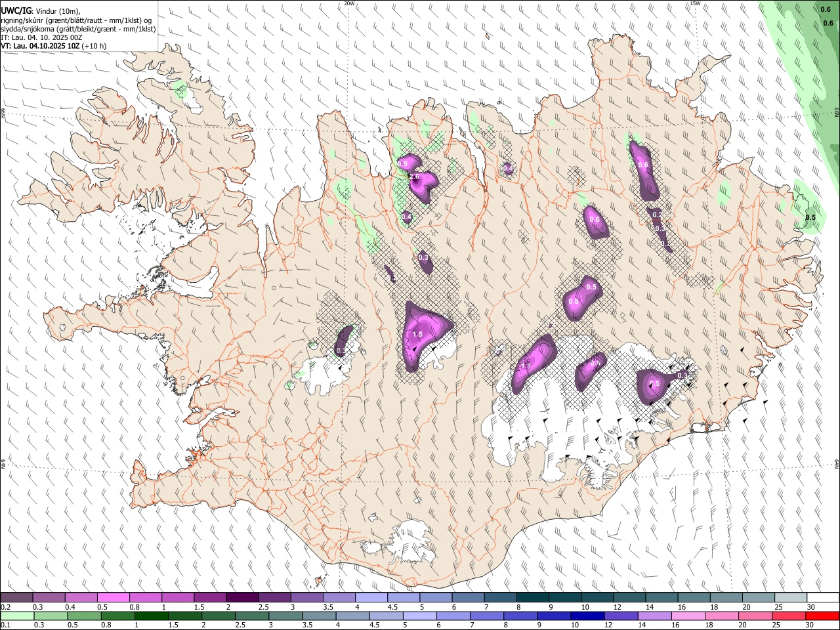The width and height of the screenshot is (840, 630).
Task: Click the 'slydda/snjókoma' legend description line
Action: (78, 29)
